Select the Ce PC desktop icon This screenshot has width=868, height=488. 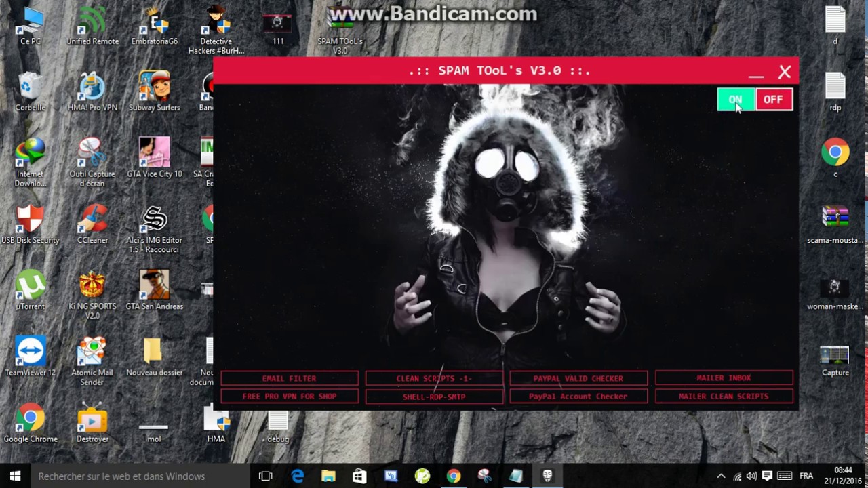31,27
